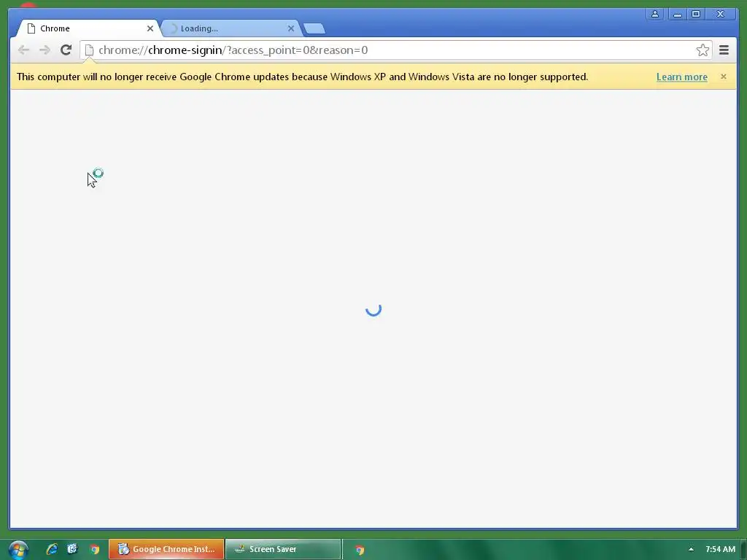Launch Internet Explorer from quick launch
Viewport: 747px width, 560px height.
[52, 549]
